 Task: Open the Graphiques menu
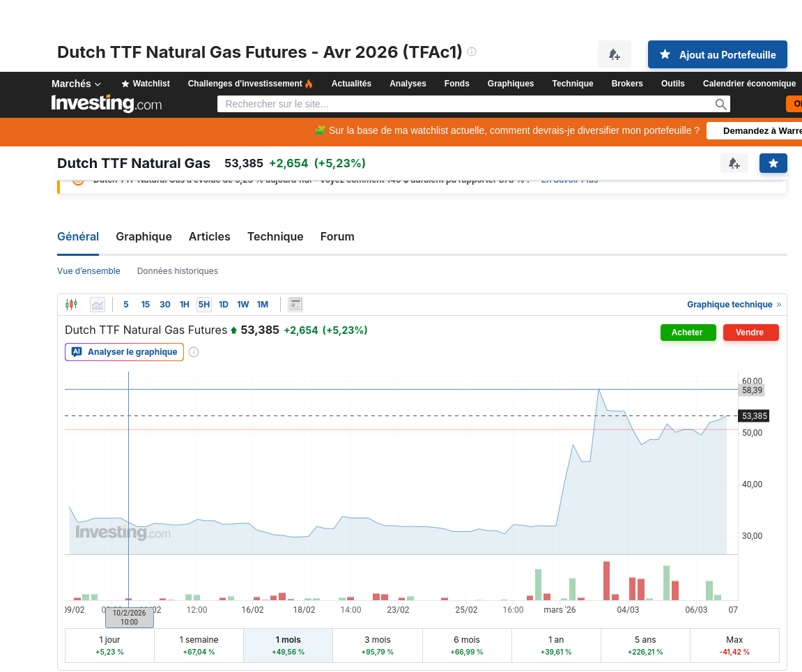click(511, 84)
